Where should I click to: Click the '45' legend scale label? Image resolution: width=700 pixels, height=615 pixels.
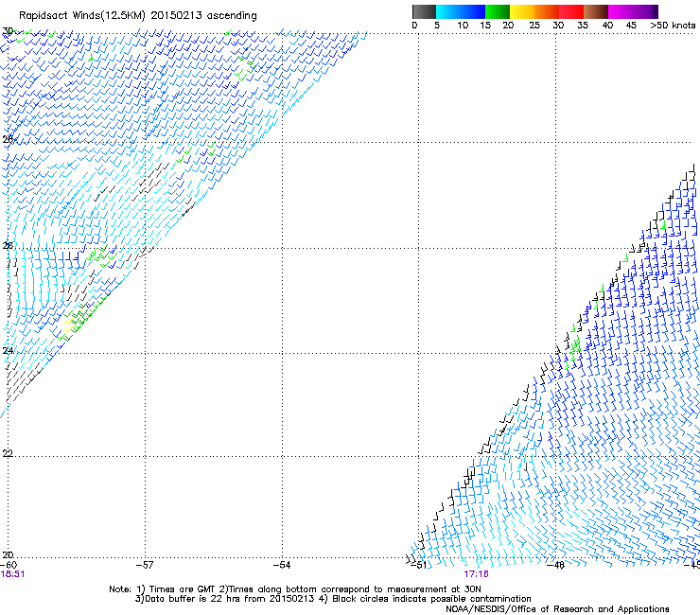631,25
